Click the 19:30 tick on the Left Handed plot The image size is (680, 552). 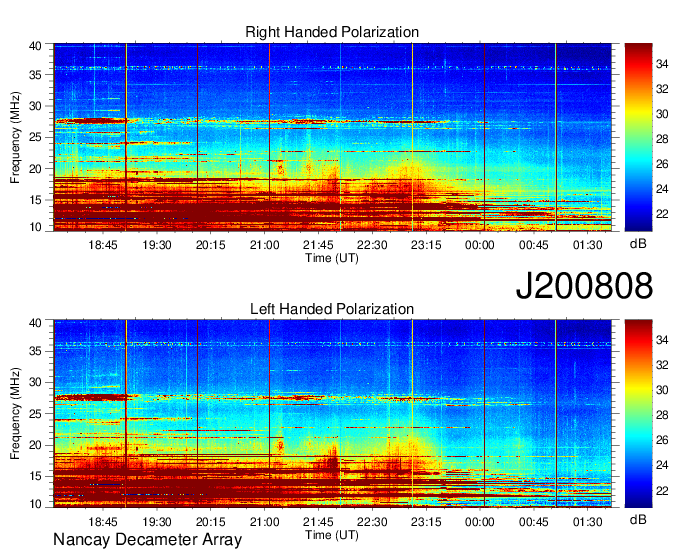coord(157,522)
